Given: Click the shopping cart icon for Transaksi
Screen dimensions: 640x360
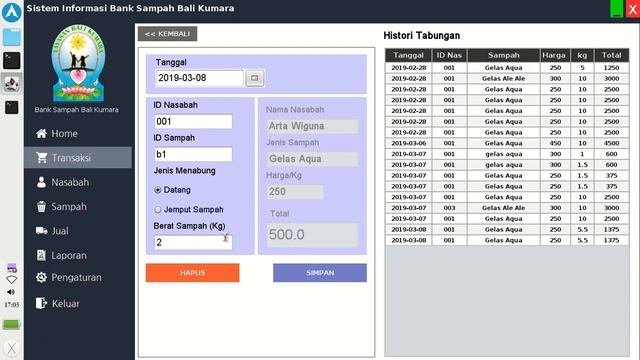Looking at the screenshot, I should pos(41,158).
